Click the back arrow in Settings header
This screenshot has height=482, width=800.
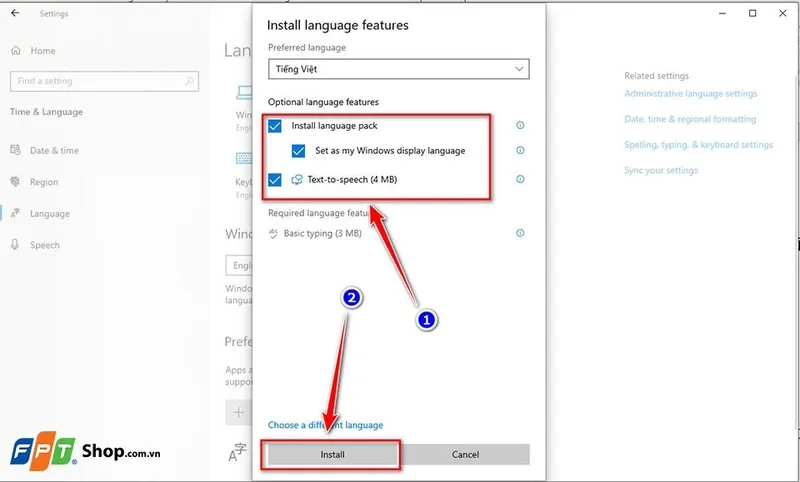15,14
